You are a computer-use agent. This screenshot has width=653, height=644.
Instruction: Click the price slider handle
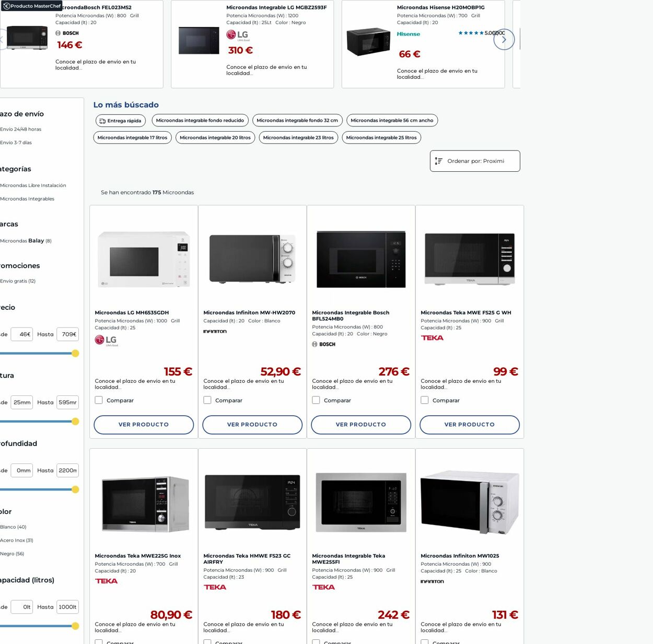75,354
